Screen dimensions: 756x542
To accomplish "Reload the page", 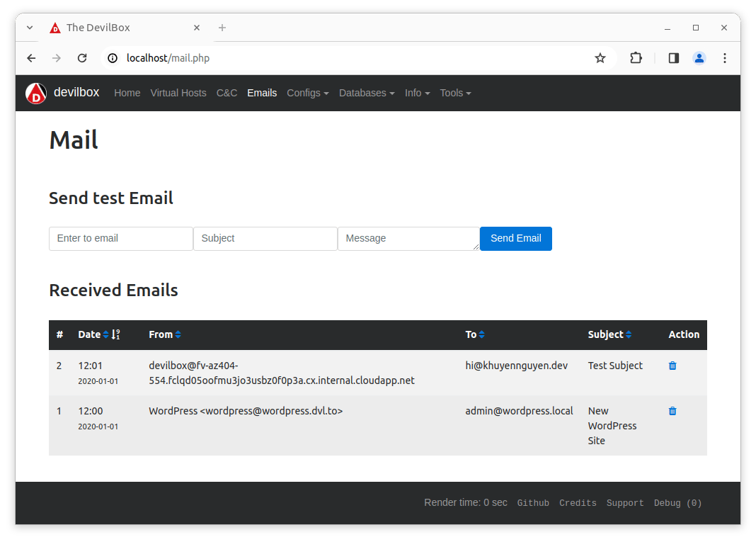I will pyautogui.click(x=82, y=58).
